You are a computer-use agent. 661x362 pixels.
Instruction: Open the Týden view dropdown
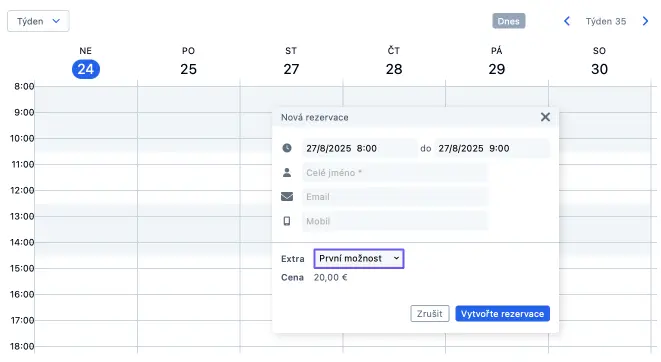pos(38,21)
